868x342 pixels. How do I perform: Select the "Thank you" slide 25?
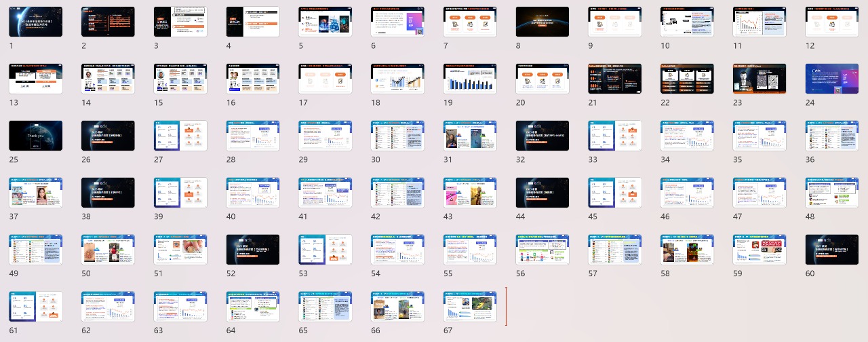(x=35, y=136)
